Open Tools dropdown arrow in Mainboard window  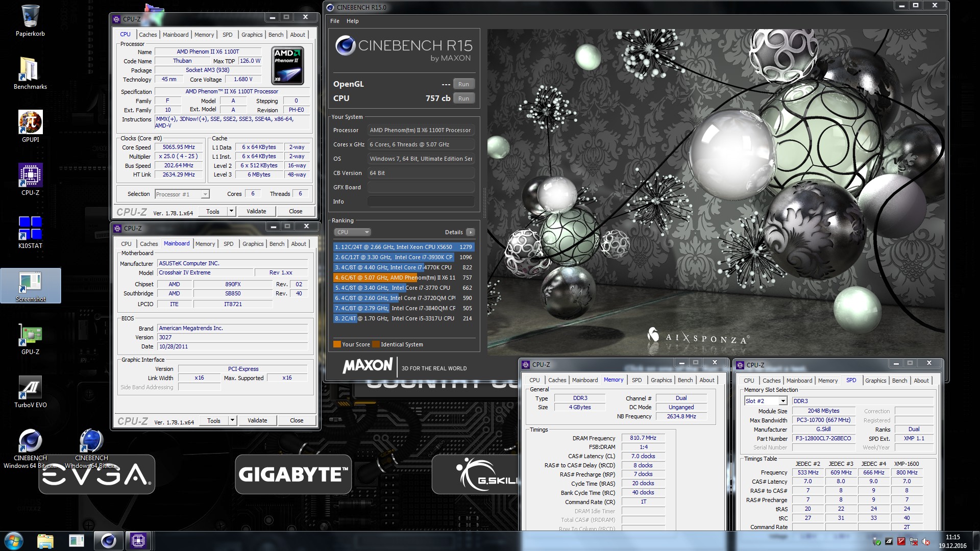click(232, 420)
